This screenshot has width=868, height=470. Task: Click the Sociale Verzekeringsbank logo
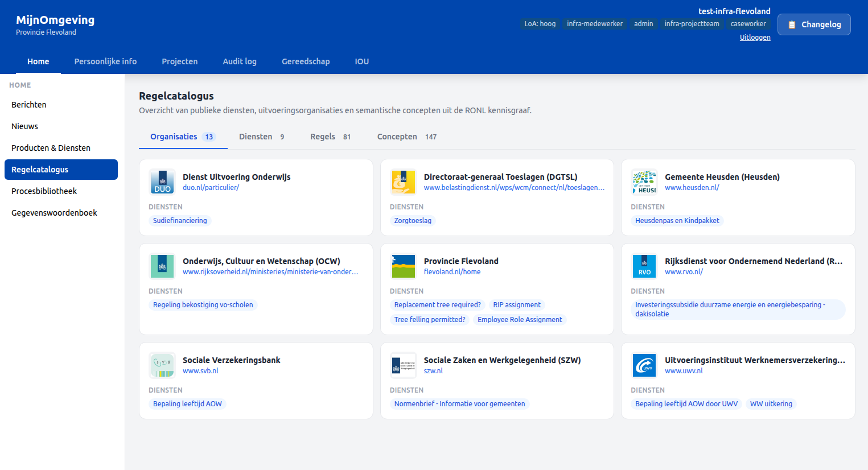tap(162, 365)
